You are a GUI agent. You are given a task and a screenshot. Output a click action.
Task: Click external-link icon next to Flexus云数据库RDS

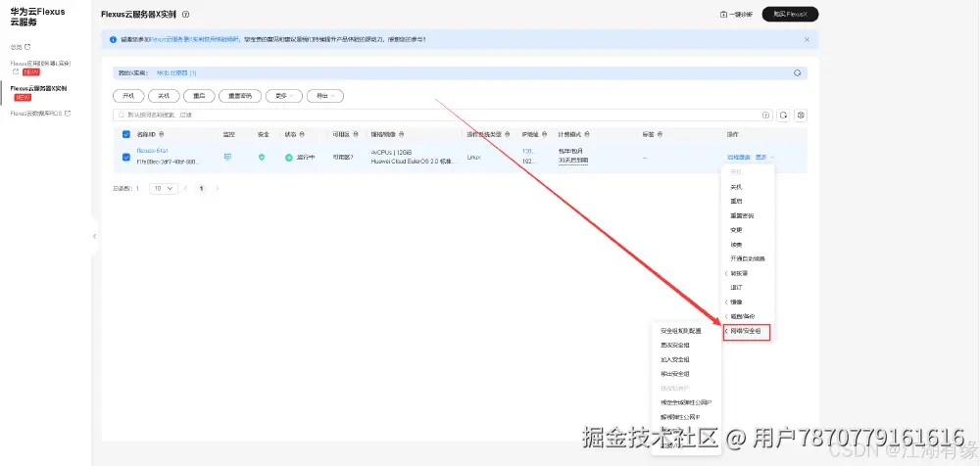click(x=68, y=113)
